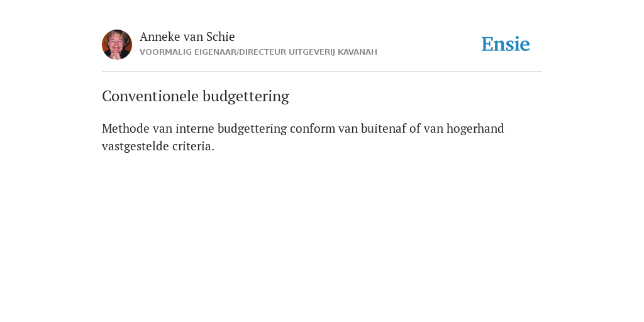This screenshot has height=322, width=644.
Task: Click EIGENAAR/DIRECTEUR in the author subtitle
Action: click(240, 52)
